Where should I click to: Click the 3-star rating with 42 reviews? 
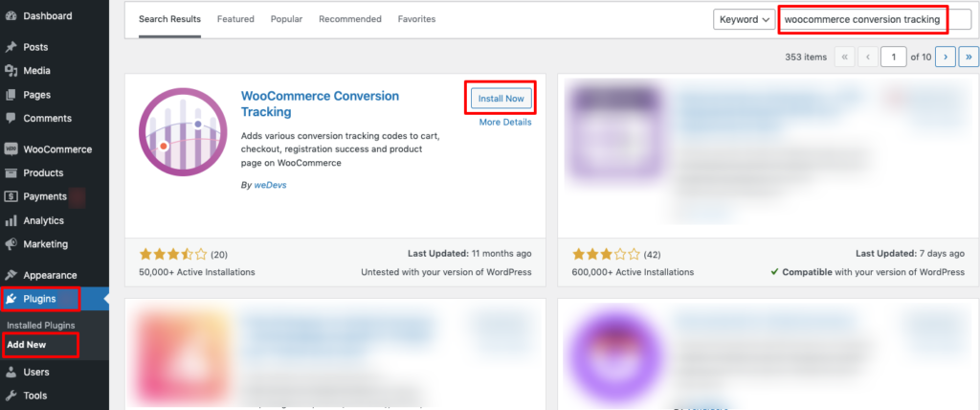(616, 254)
